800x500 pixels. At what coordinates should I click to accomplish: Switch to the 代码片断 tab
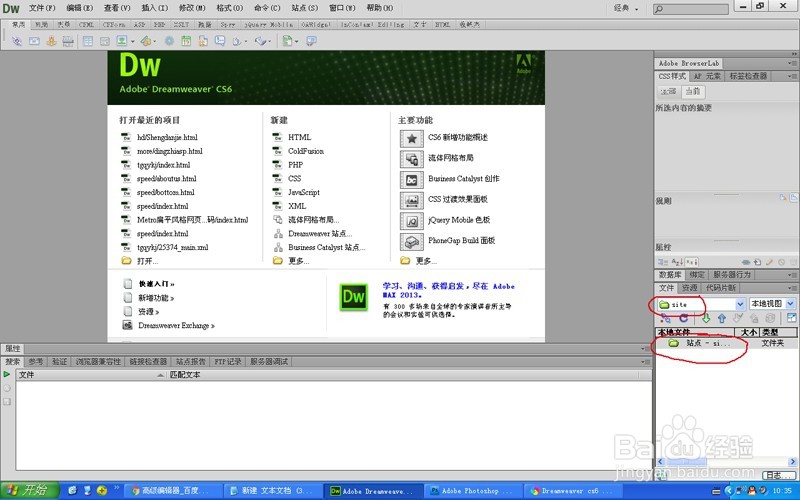[x=720, y=288]
